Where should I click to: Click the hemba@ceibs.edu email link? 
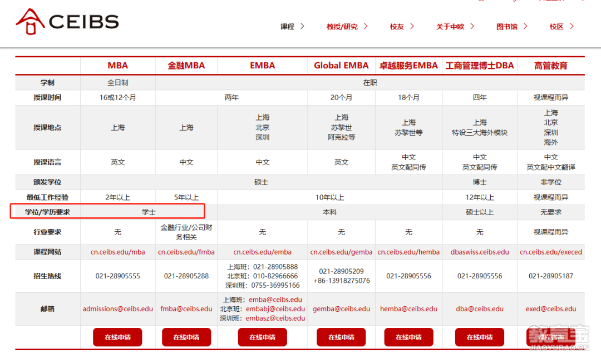pos(408,309)
